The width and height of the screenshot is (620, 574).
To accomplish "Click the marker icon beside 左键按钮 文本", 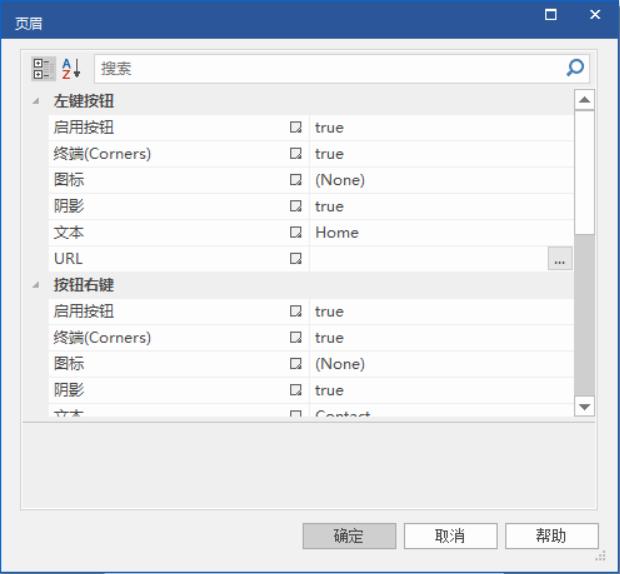I will [x=295, y=233].
